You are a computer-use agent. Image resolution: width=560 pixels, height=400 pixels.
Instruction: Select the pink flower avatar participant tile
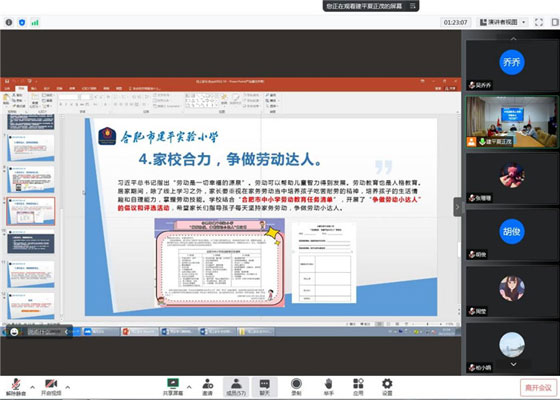512,178
